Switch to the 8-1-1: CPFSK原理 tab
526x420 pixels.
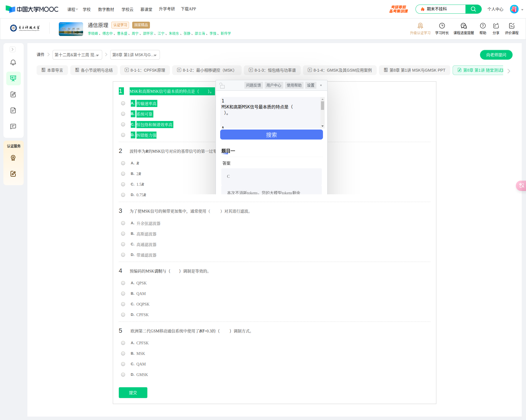pyautogui.click(x=145, y=70)
